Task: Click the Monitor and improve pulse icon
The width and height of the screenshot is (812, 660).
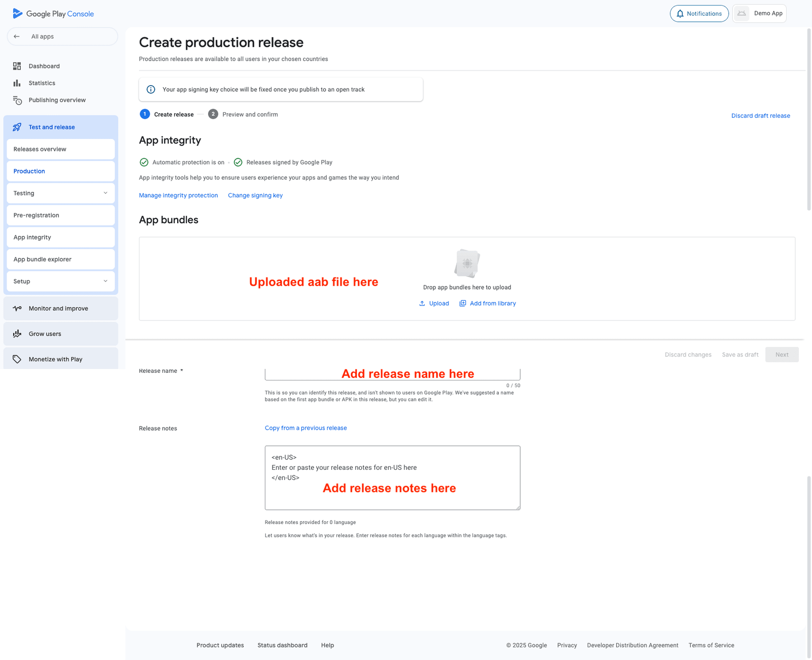Action: point(17,308)
